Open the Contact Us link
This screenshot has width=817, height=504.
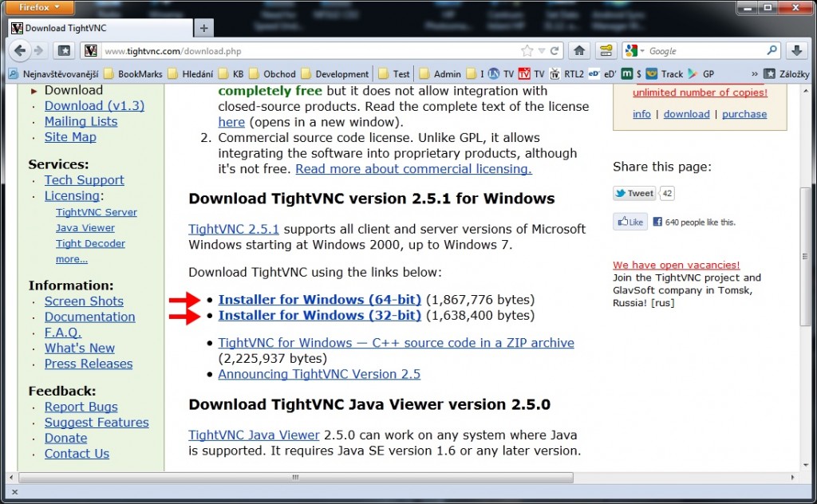click(x=77, y=454)
